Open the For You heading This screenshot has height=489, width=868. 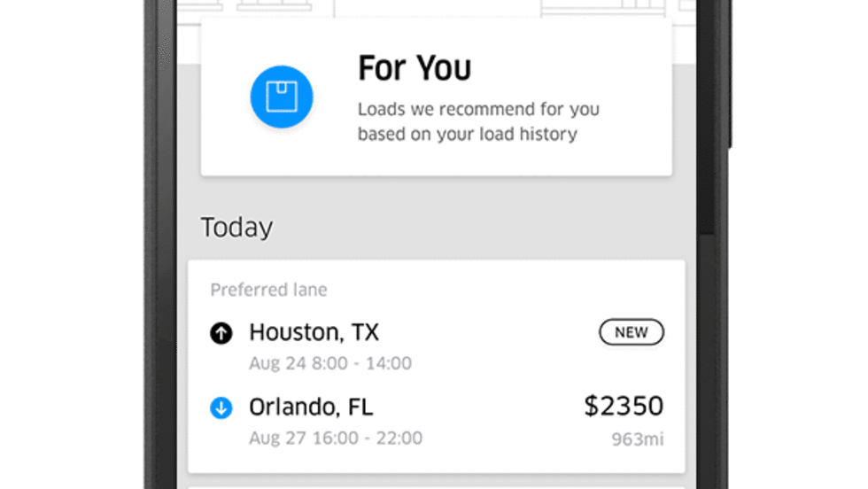click(x=415, y=68)
